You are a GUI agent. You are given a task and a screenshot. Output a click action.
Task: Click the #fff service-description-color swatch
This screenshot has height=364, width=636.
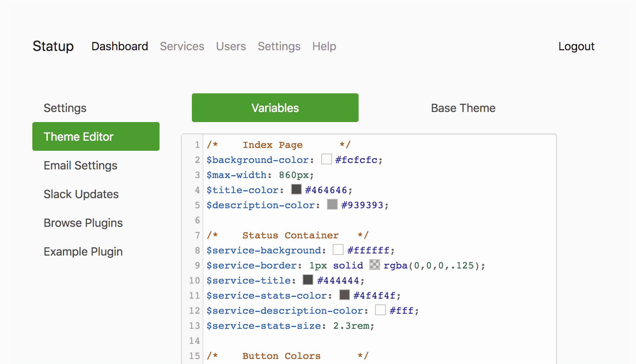coord(381,310)
